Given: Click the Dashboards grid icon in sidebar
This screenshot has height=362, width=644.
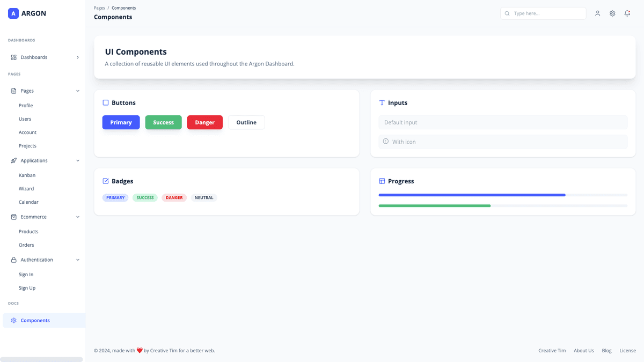Looking at the screenshot, I should (14, 57).
